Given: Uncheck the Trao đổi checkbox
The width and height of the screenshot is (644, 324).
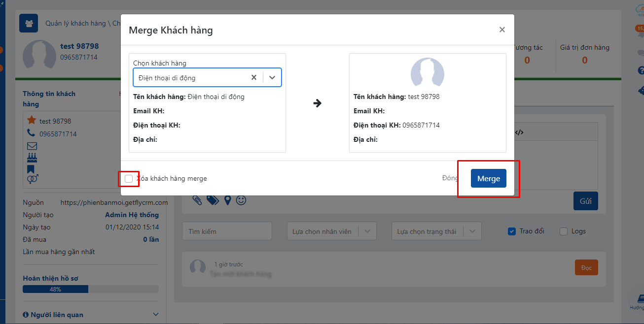Looking at the screenshot, I should click(512, 231).
